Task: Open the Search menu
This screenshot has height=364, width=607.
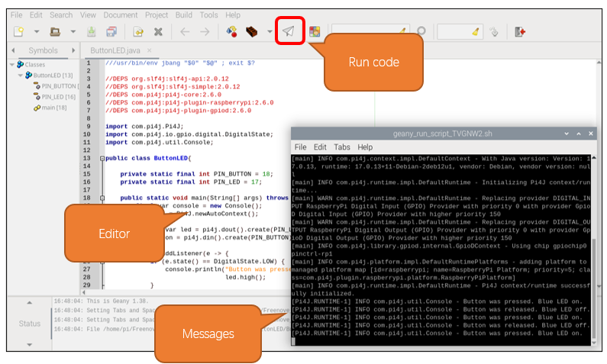Action: point(61,14)
